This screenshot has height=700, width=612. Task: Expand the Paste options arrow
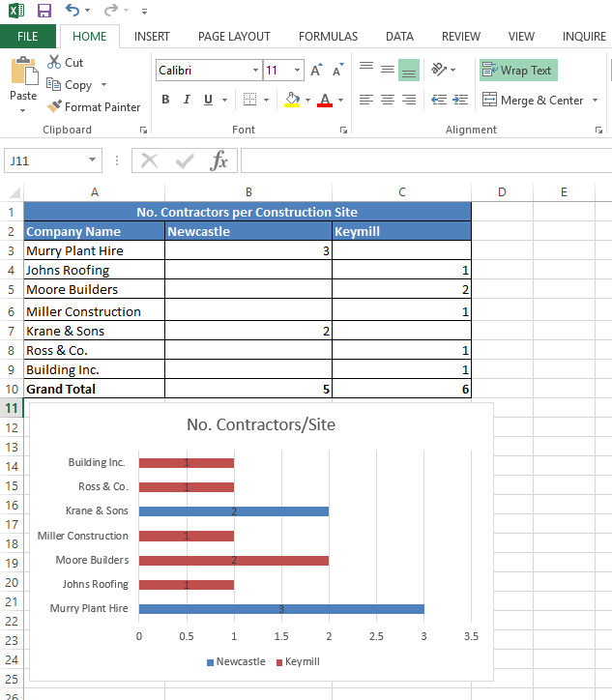[x=23, y=111]
